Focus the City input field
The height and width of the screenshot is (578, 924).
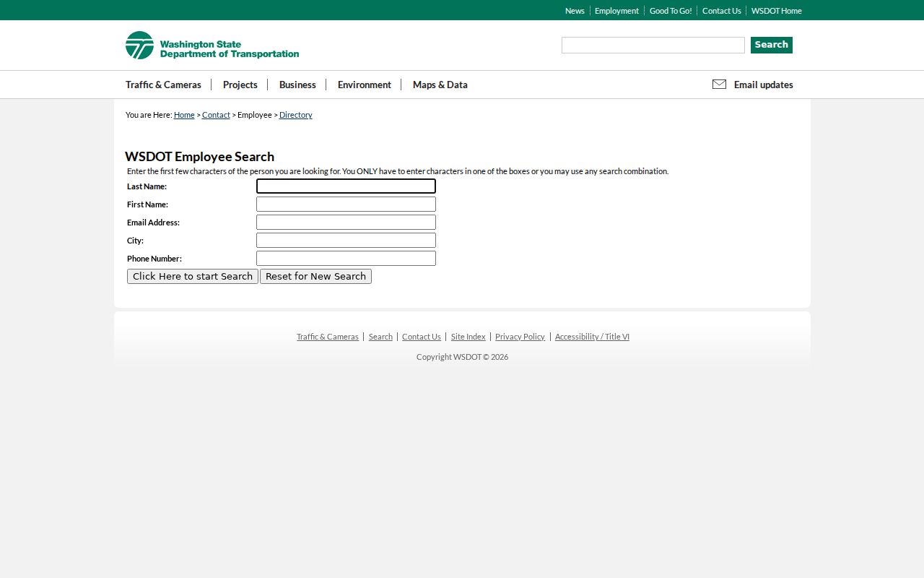tap(346, 241)
